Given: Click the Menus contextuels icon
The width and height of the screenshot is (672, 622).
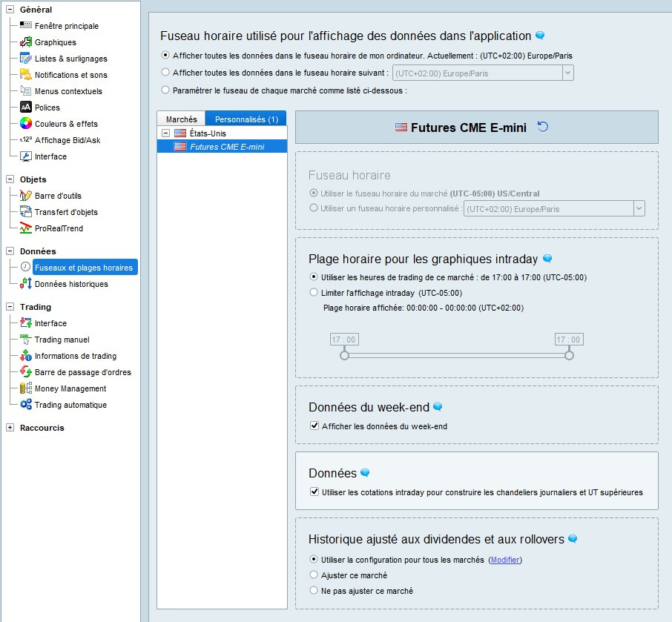Looking at the screenshot, I should (x=26, y=90).
